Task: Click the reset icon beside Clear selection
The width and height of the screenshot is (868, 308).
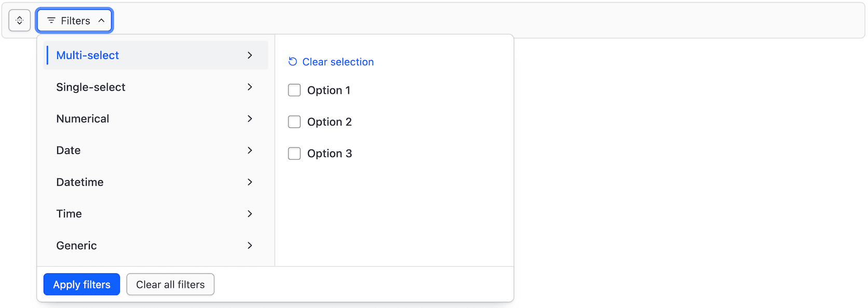Action: pos(293,61)
